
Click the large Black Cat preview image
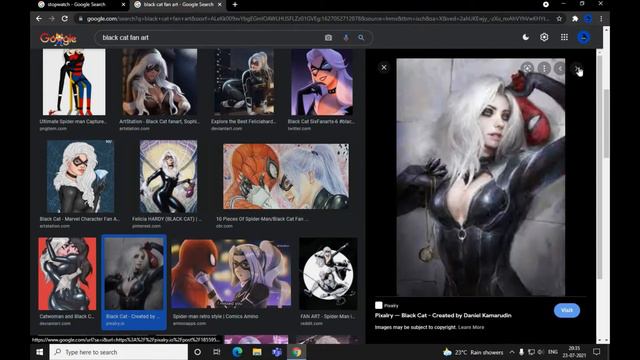[481, 177]
